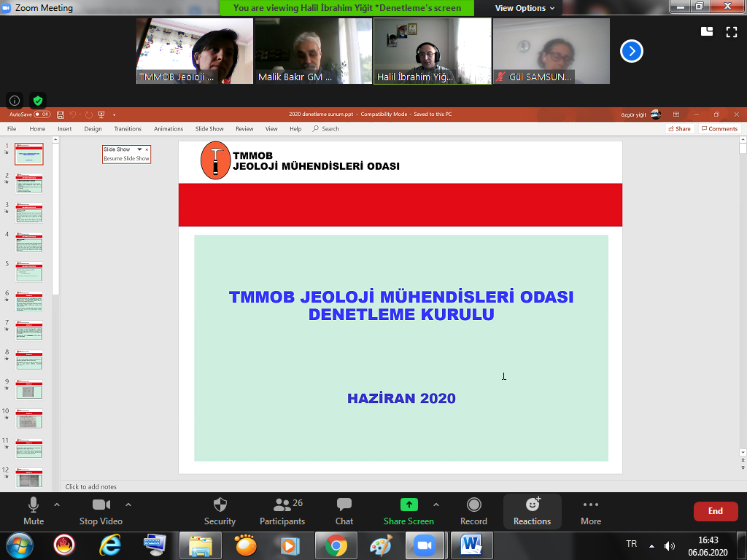The height and width of the screenshot is (560, 747).
Task: Open the Participants panel
Action: pos(282,511)
